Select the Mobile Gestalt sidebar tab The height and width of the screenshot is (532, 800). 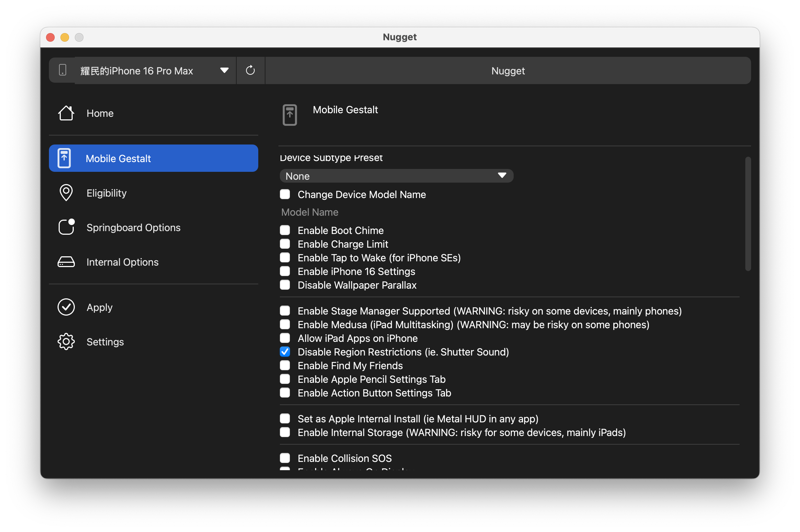pos(153,158)
